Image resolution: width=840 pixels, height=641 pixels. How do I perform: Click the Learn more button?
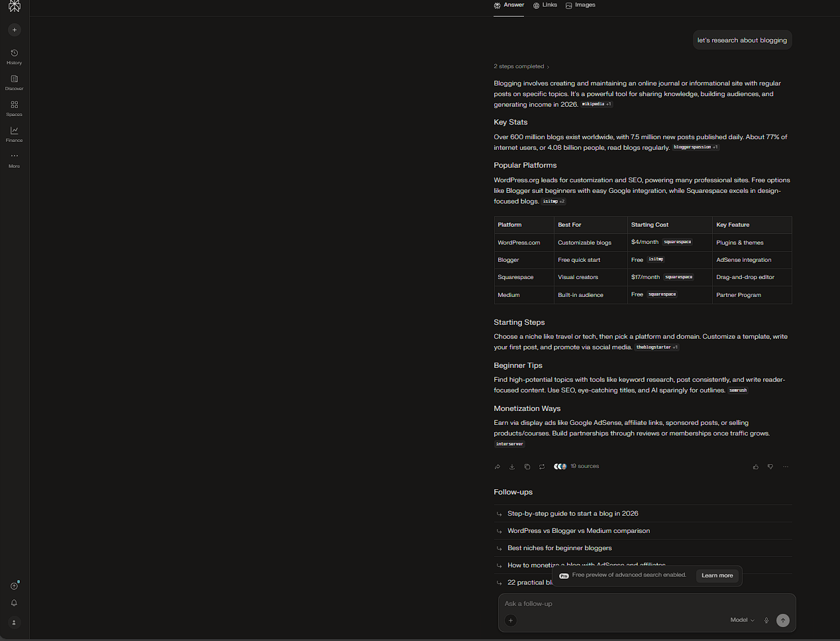click(717, 575)
